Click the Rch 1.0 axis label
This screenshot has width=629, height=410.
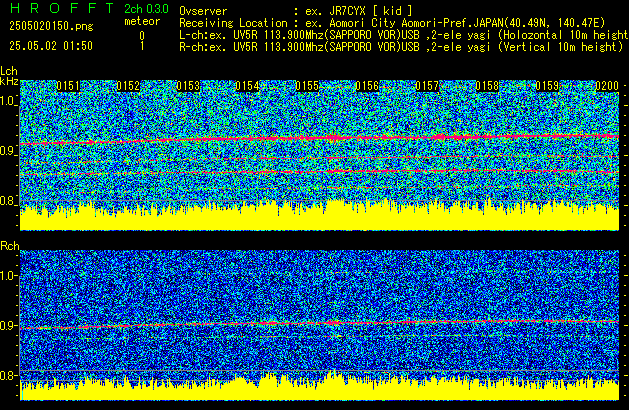(x=8, y=276)
